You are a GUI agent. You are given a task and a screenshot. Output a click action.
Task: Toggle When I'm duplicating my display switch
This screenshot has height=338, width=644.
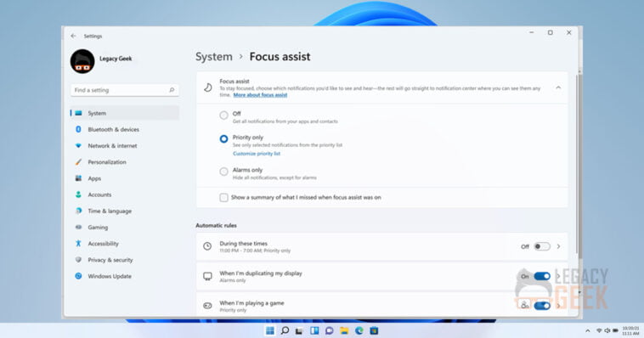[542, 276]
